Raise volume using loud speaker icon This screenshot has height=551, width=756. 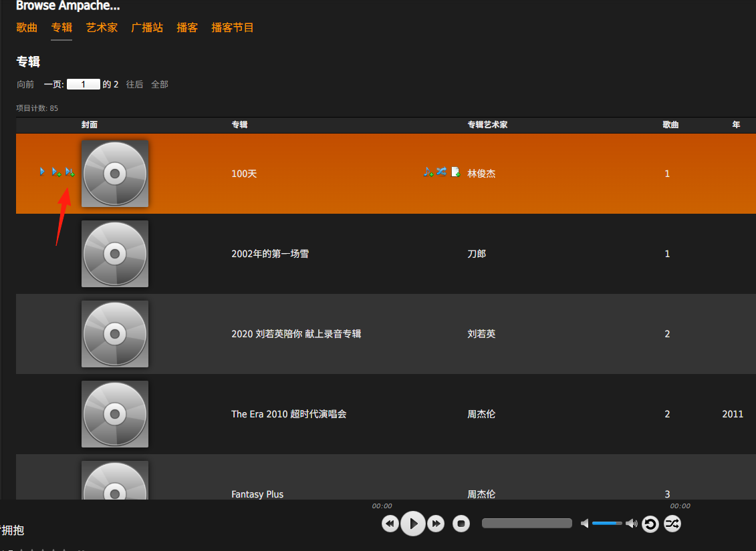[x=631, y=523]
